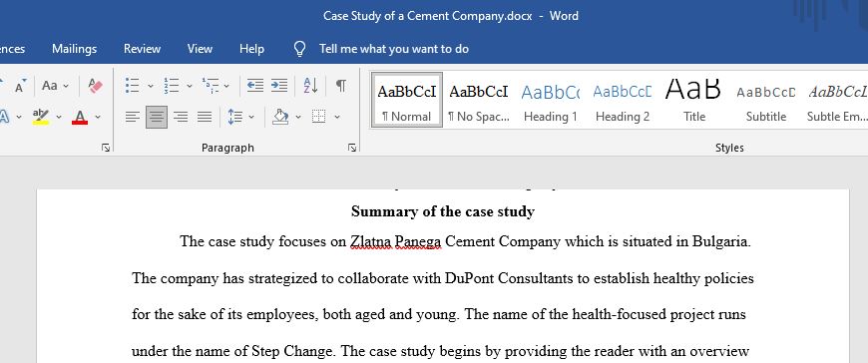Open the Change Case dropdown arrow
Screen dimensions: 868x363
(66, 86)
